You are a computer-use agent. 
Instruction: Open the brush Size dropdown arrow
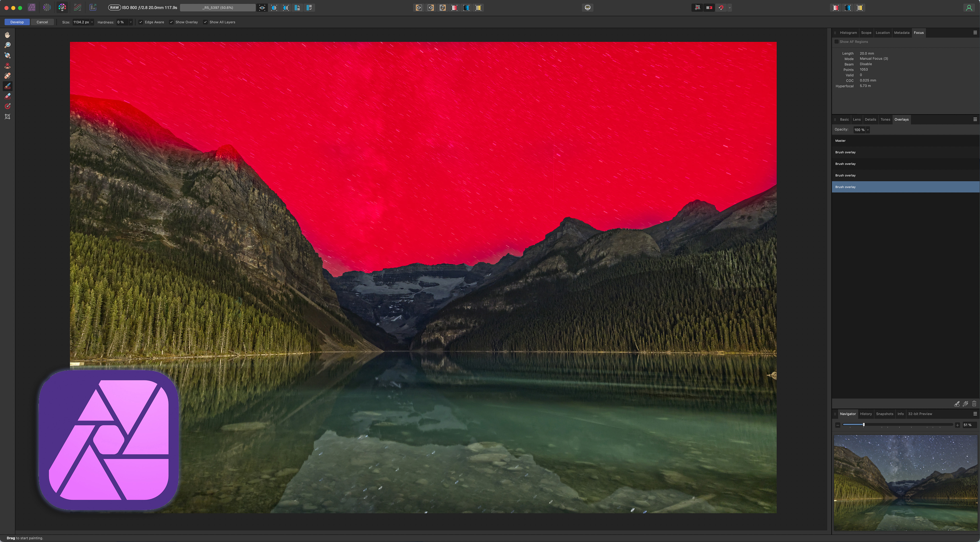pos(92,22)
